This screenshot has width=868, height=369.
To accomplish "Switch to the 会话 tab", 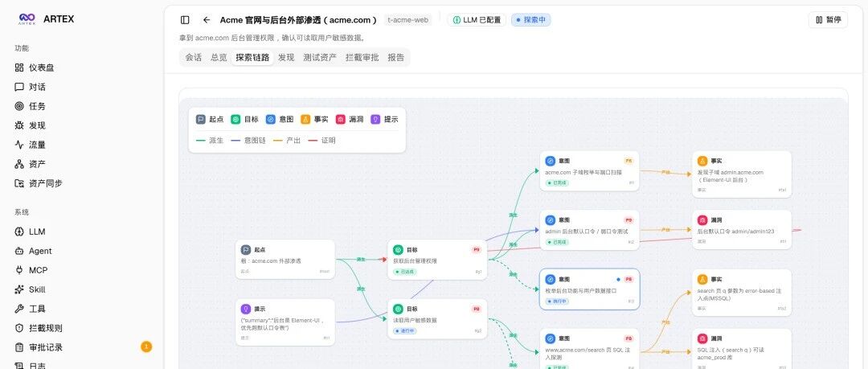I will [193, 57].
